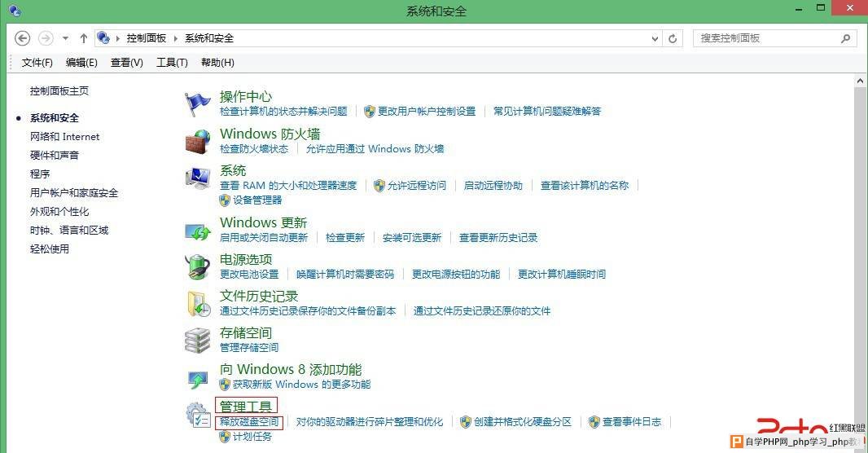Click the Windows 更新 icon
The height and width of the screenshot is (453, 868).
(x=198, y=231)
